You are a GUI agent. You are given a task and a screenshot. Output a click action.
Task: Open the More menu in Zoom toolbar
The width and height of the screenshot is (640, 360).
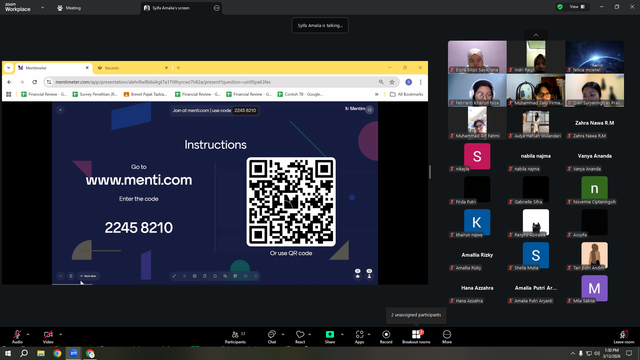(x=447, y=337)
